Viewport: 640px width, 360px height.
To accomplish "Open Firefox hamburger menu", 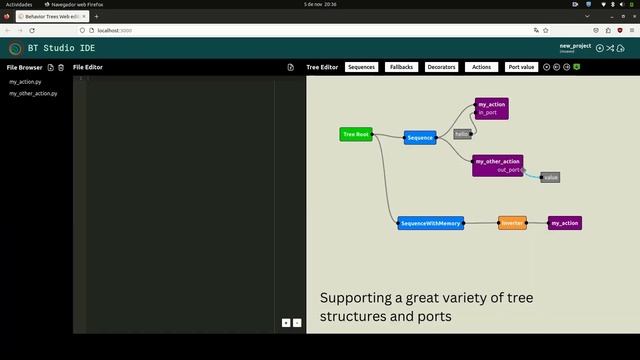I will point(632,31).
